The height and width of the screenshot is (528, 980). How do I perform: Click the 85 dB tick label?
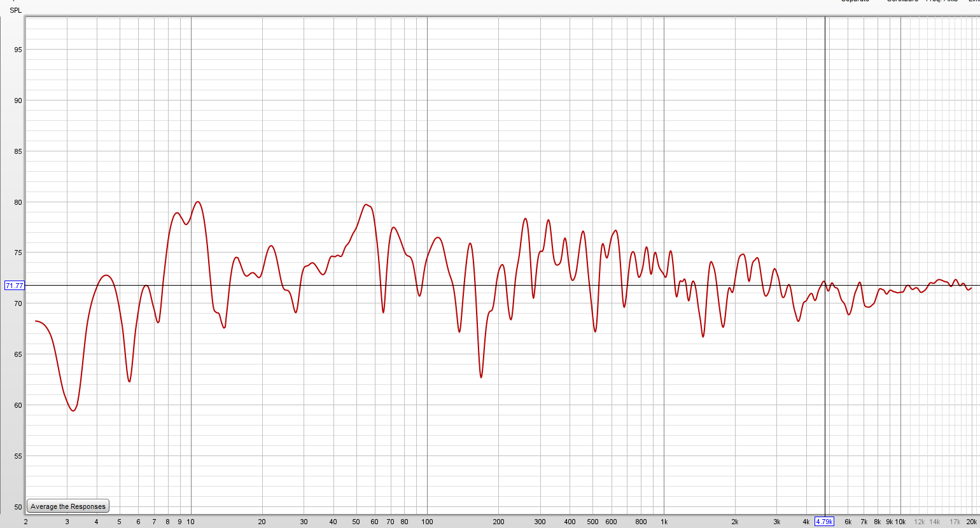click(x=18, y=151)
